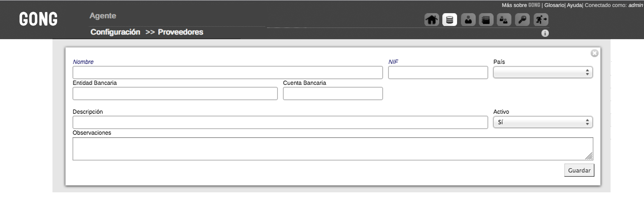Open the Ayuda link

[x=574, y=5]
